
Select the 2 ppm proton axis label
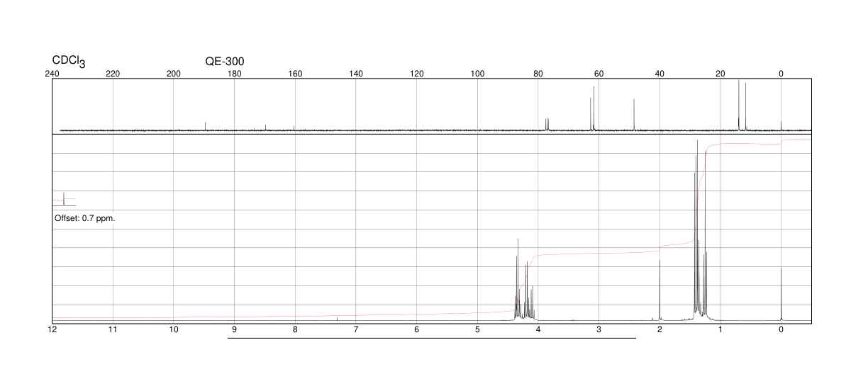660,330
